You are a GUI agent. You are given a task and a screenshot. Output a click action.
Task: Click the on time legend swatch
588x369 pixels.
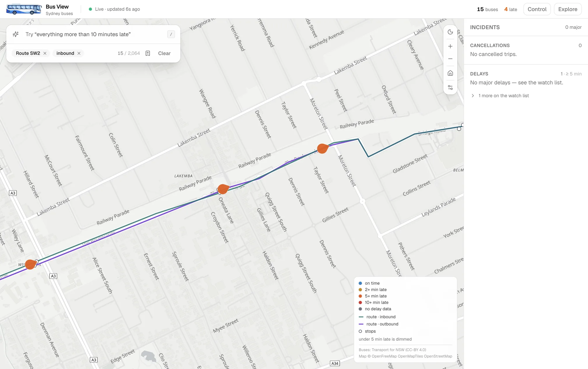[360, 283]
